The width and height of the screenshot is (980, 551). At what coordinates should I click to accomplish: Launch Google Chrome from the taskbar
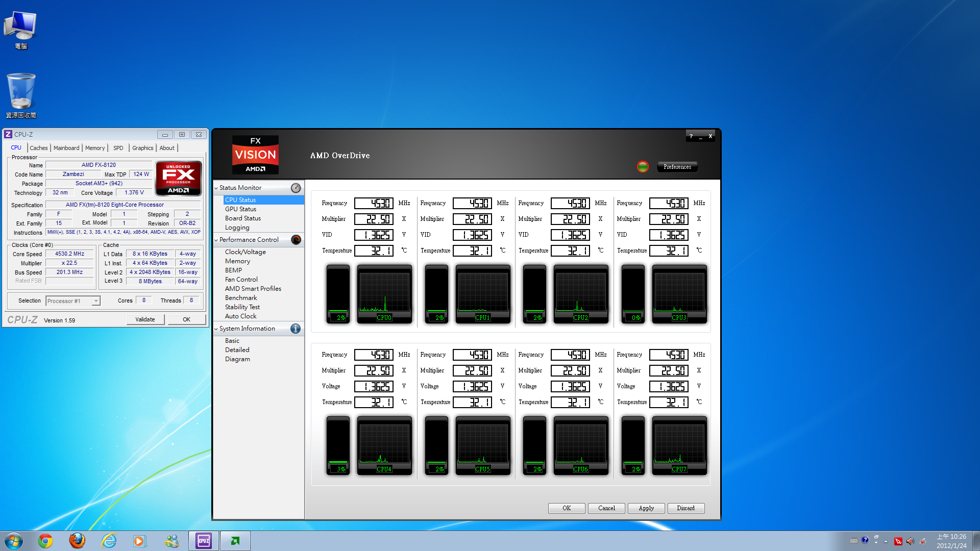(x=45, y=541)
